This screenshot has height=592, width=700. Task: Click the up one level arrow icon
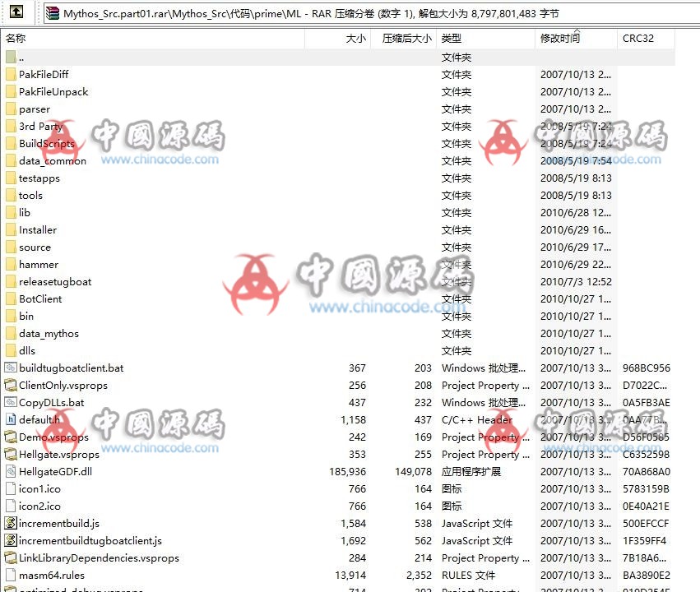pyautogui.click(x=15, y=12)
